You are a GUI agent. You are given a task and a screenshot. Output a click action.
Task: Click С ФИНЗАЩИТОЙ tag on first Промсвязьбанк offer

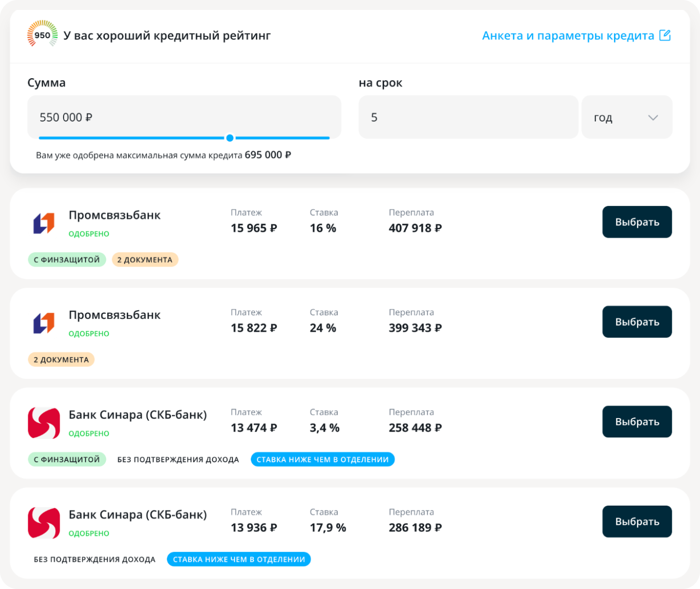(x=67, y=260)
